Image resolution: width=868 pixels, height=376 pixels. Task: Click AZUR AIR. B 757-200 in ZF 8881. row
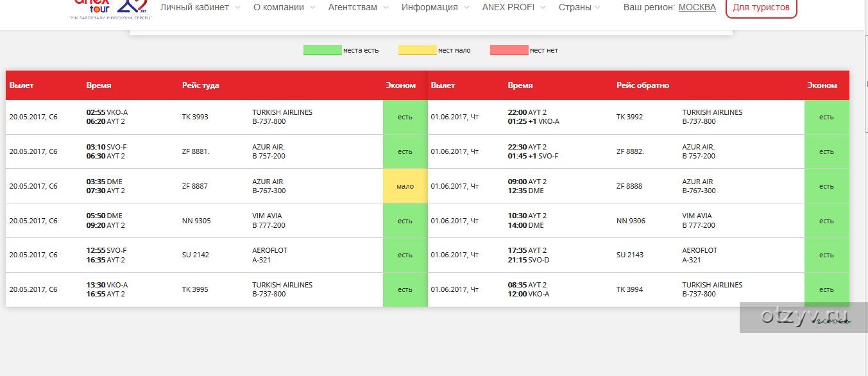pos(269,151)
